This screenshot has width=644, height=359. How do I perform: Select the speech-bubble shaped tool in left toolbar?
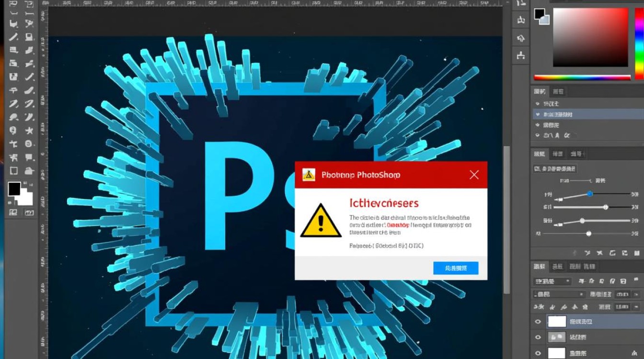click(x=29, y=157)
